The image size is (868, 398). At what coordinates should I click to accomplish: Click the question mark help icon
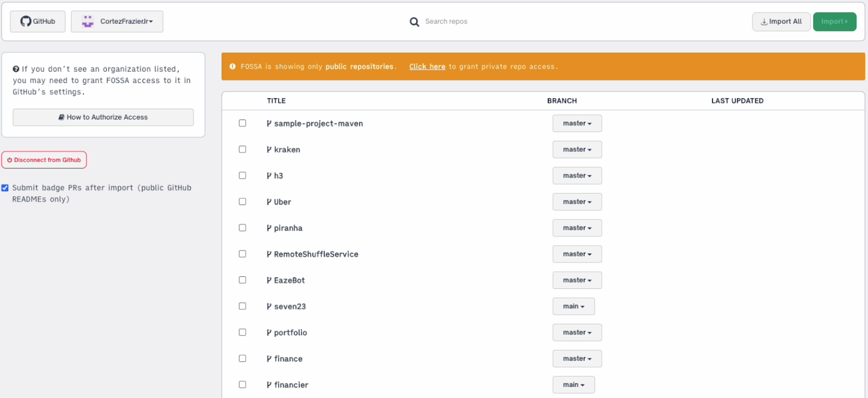tap(16, 69)
